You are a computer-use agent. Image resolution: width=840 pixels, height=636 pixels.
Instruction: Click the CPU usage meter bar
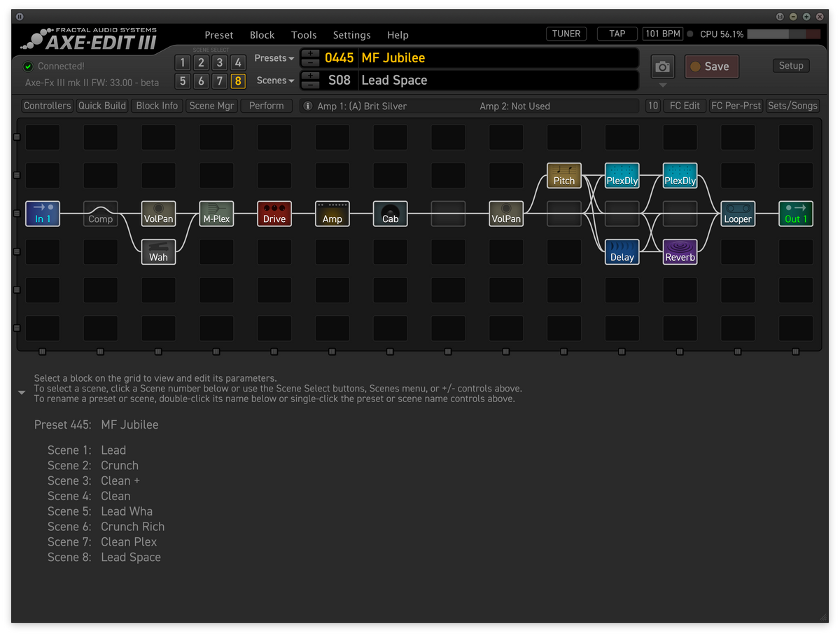click(x=784, y=34)
